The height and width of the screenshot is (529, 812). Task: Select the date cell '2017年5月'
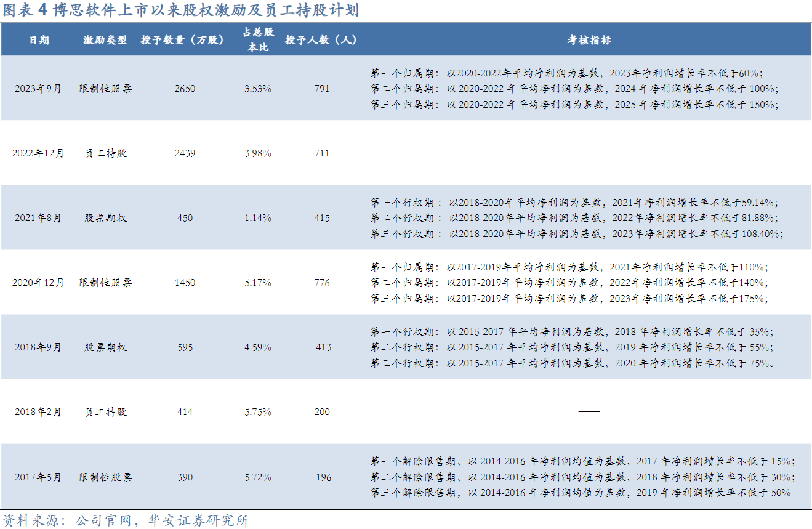[38, 477]
